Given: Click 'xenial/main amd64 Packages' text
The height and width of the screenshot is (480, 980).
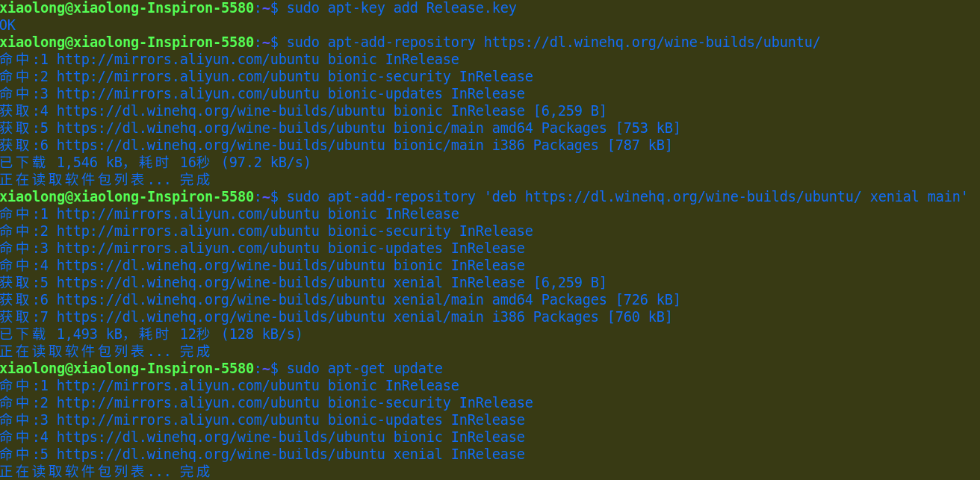Looking at the screenshot, I should point(500,300).
